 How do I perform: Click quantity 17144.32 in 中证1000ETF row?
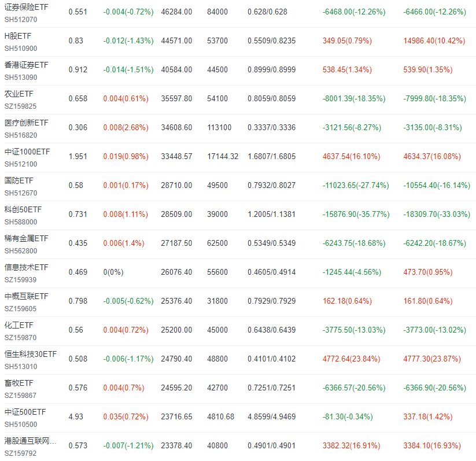[223, 156]
